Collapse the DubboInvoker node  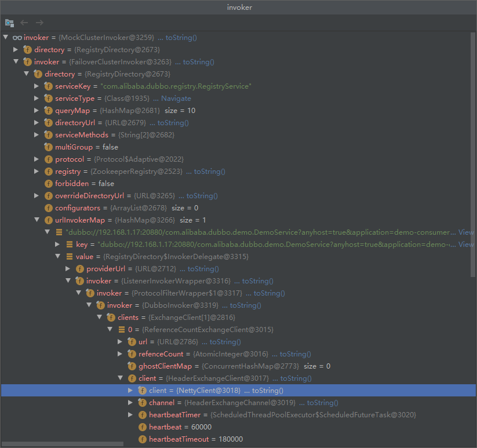(x=89, y=305)
